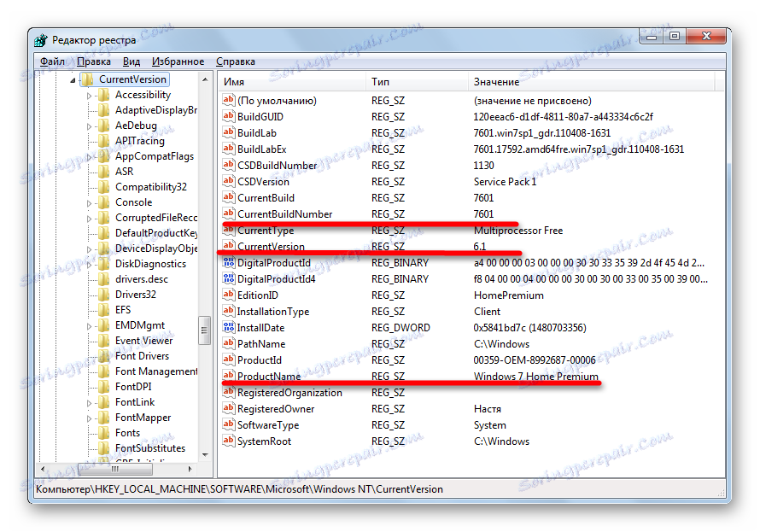
Task: Select the RegisteredOrganization value name
Action: coord(289,393)
